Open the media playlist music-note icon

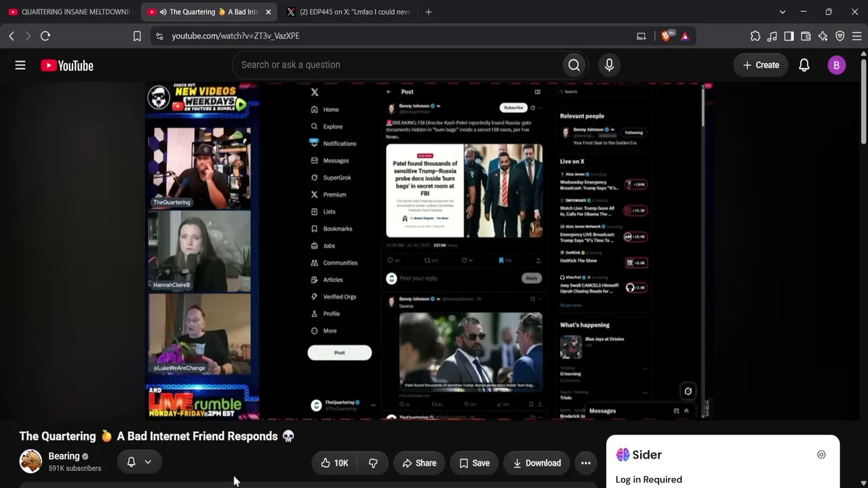pos(772,36)
